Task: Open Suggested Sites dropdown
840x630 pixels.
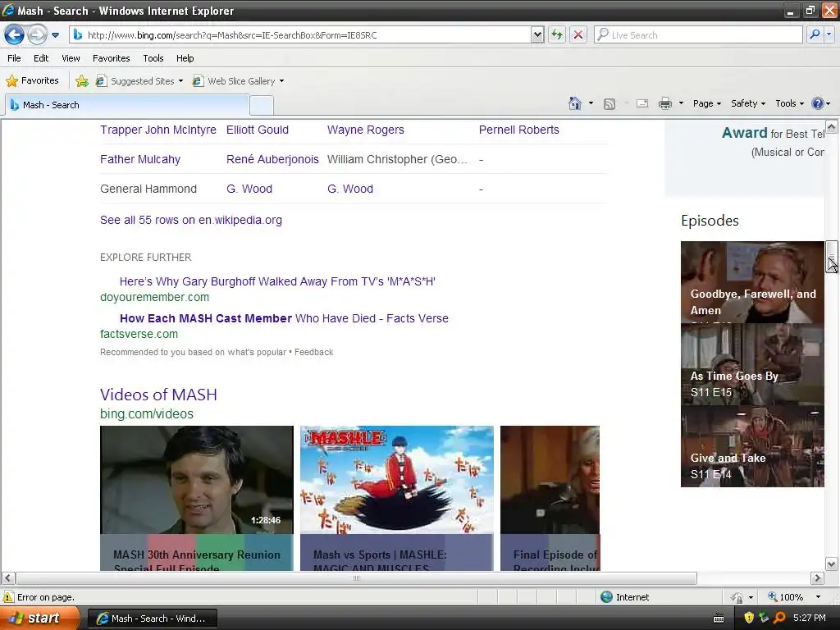Action: [x=139, y=81]
